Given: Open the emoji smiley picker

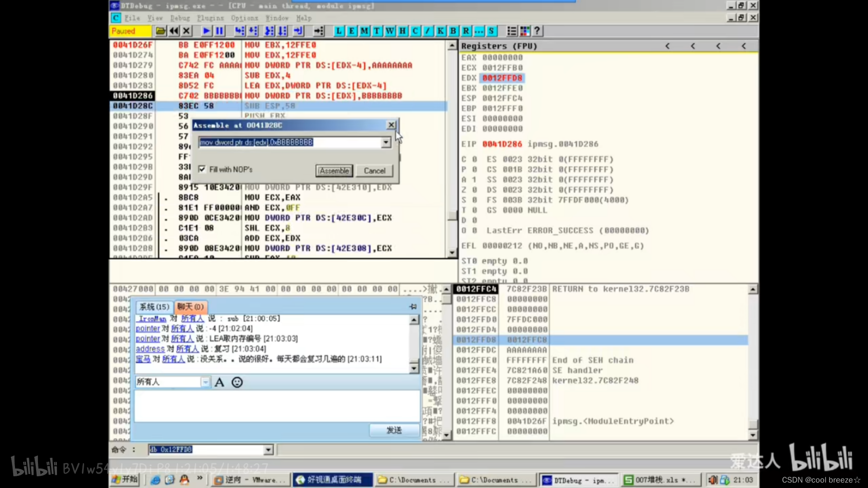Looking at the screenshot, I should click(x=237, y=382).
